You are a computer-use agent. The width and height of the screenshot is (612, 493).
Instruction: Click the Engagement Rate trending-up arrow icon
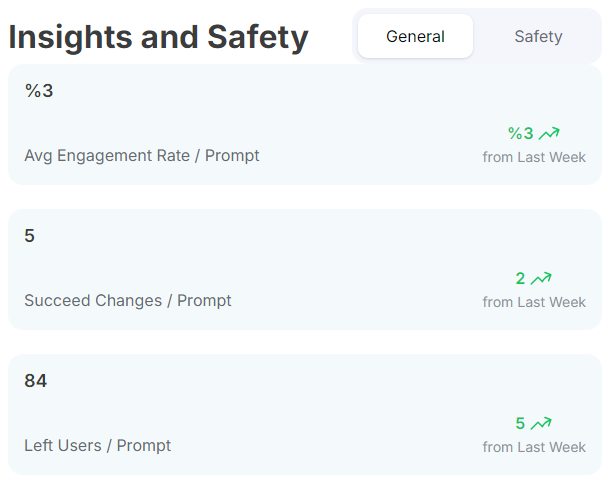coord(549,133)
